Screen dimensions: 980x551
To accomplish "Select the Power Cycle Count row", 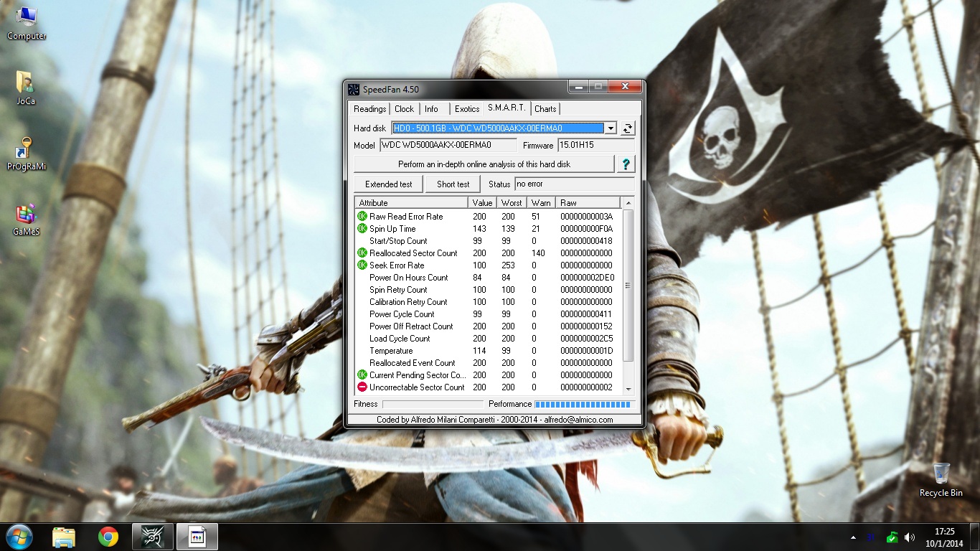I will pos(489,314).
